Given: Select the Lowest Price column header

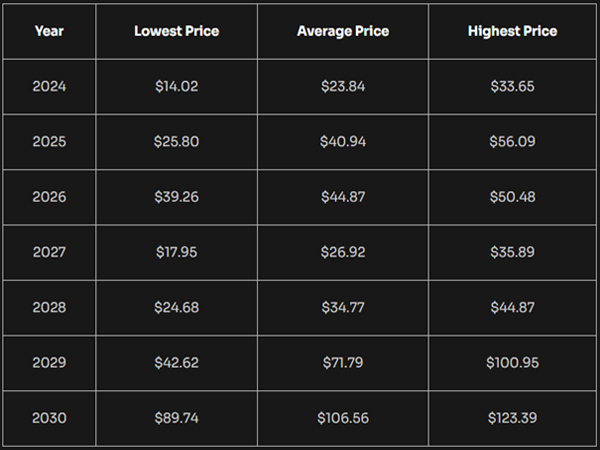Looking at the screenshot, I should pos(176,31).
